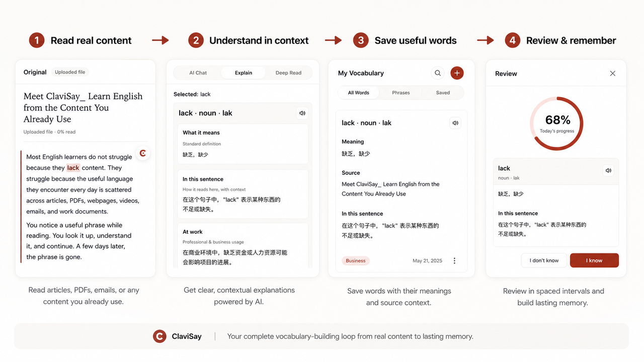Screen dimensions: 644x362
Task: Click the Uploaded file · 0% read status
Action: (49, 132)
